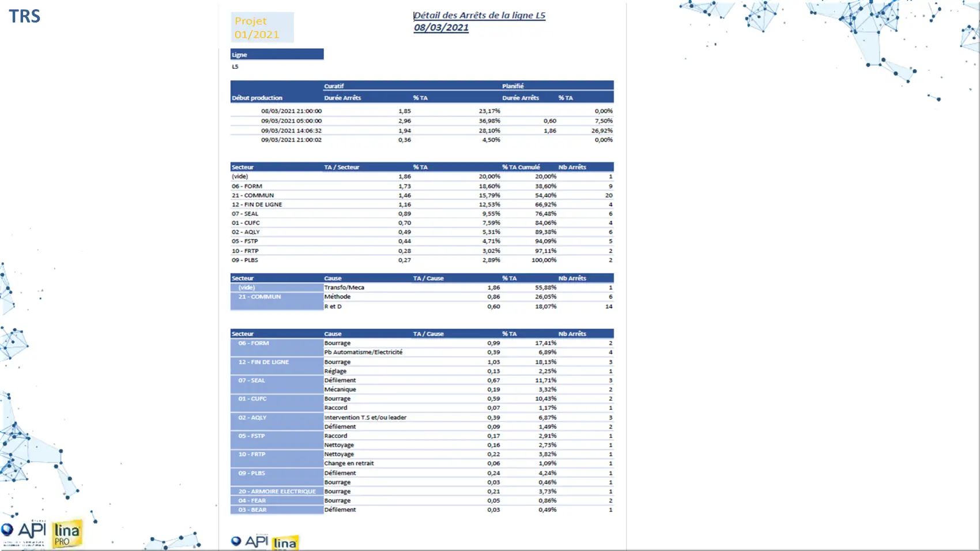Image resolution: width=980 pixels, height=551 pixels.
Task: Click the large API logo beside lina PRO
Action: coord(24,531)
